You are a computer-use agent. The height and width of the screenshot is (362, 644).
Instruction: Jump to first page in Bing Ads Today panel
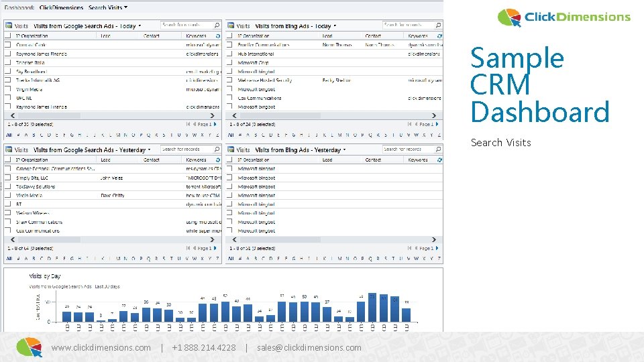[409, 124]
